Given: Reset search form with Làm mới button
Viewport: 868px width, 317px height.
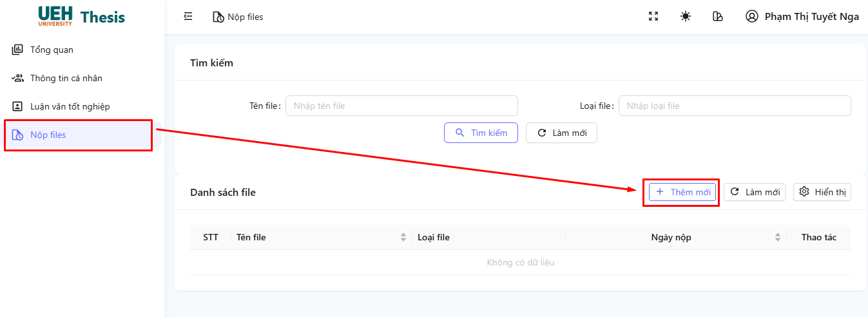Looking at the screenshot, I should pyautogui.click(x=561, y=133).
